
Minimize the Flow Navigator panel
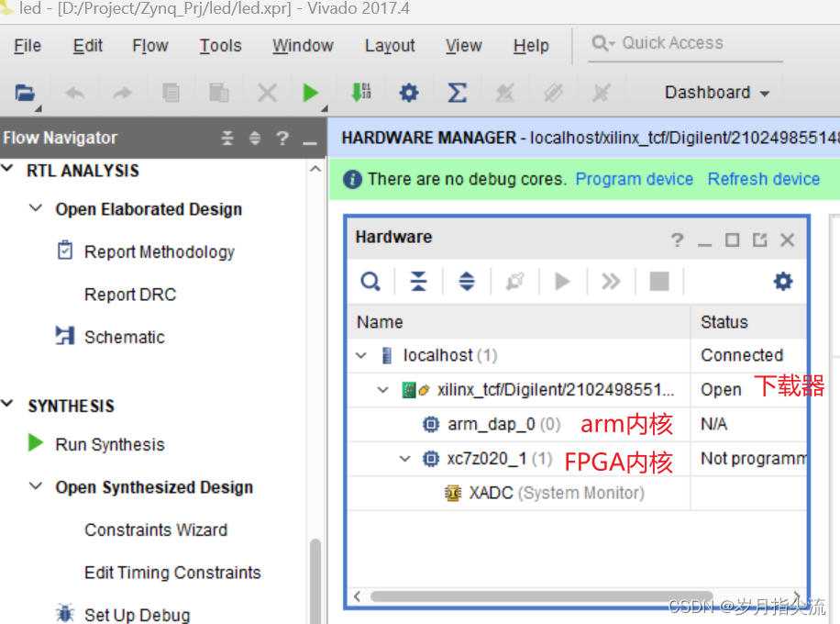310,142
